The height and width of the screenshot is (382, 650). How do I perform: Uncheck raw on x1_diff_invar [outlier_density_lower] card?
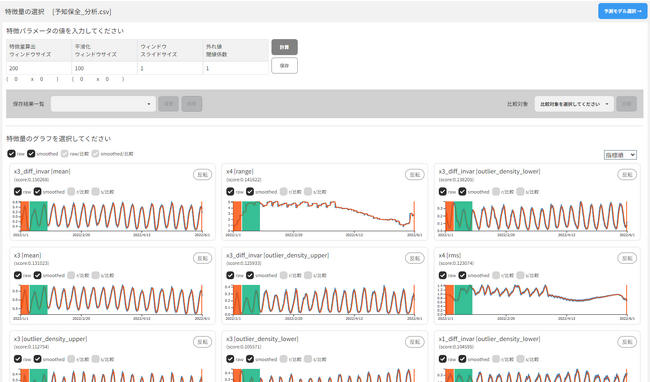(x=443, y=359)
